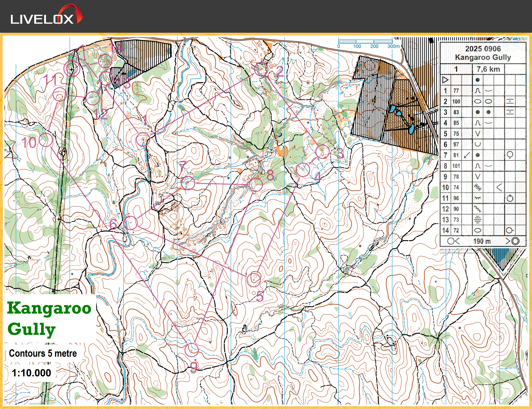Click the 1:10.000 scale label
This screenshot has height=409, width=532.
coord(31,373)
